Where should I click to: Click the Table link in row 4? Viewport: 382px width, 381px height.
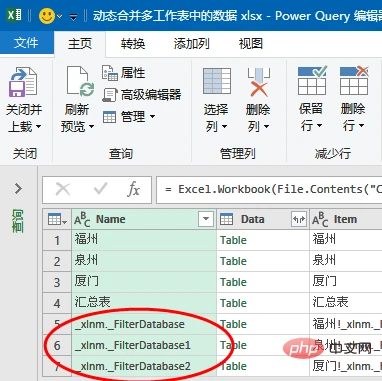point(233,303)
